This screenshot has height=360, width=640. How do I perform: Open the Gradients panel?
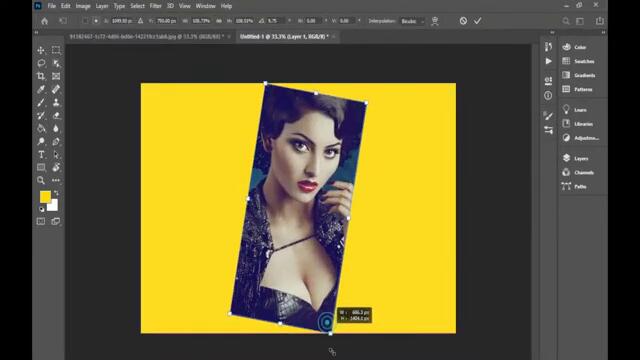tap(580, 76)
